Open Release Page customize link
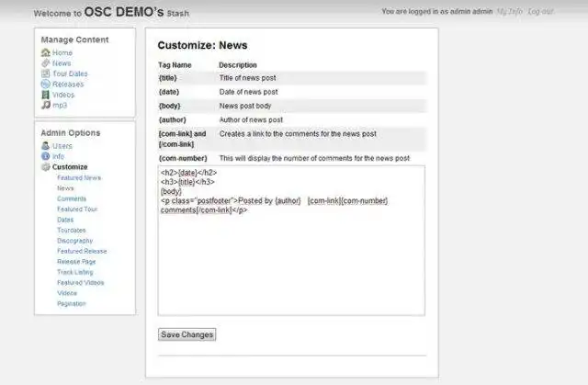This screenshot has width=588, height=385. point(76,262)
